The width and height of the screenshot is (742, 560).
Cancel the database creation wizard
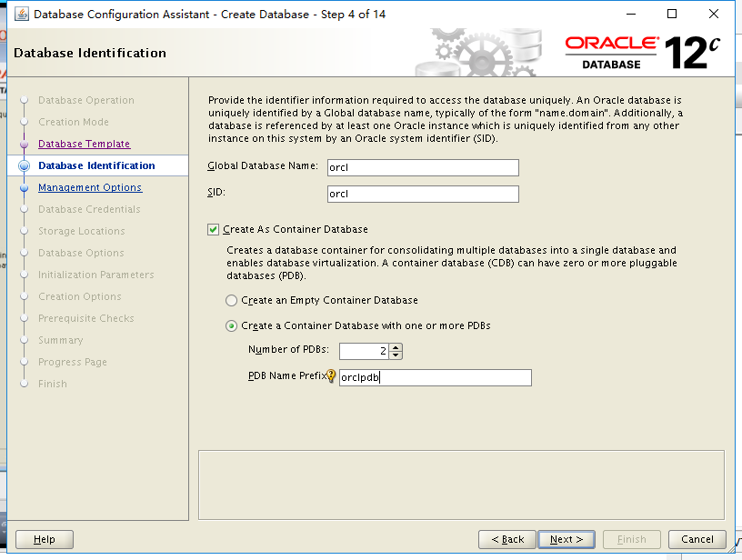[x=697, y=538]
